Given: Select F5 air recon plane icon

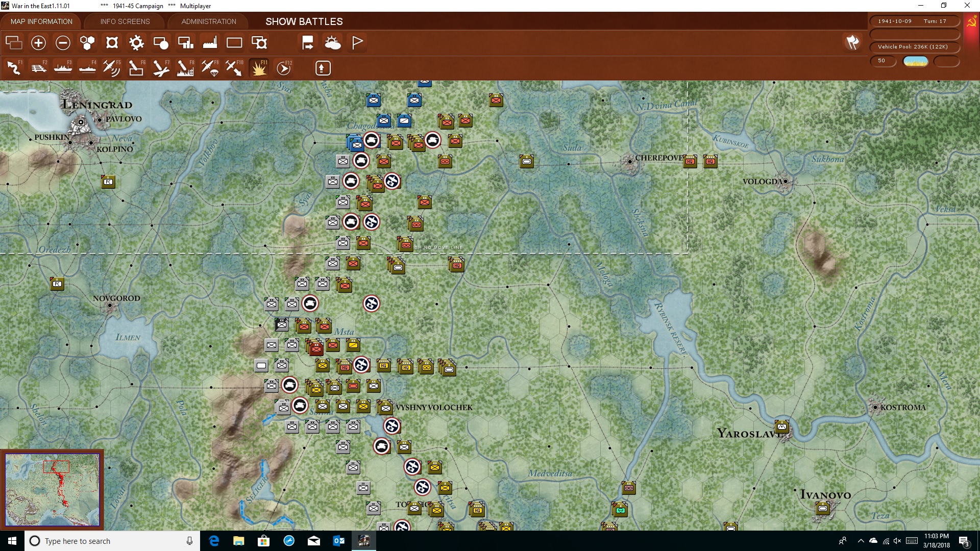Looking at the screenshot, I should coord(112,68).
